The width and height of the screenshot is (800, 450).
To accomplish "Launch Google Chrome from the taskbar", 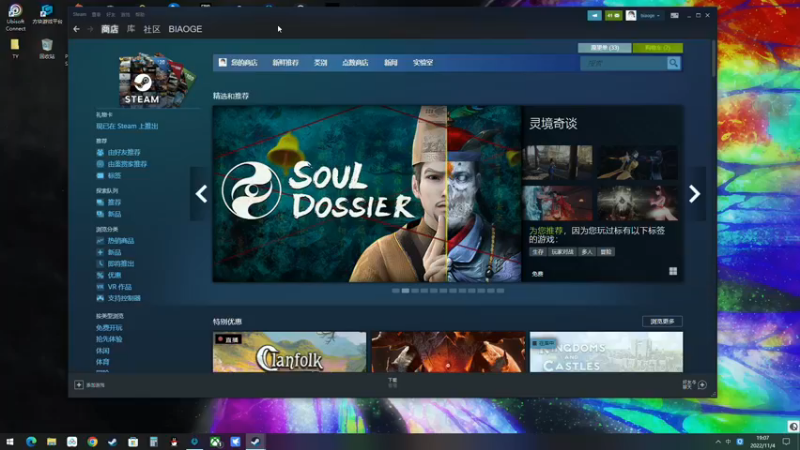I will pyautogui.click(x=92, y=441).
